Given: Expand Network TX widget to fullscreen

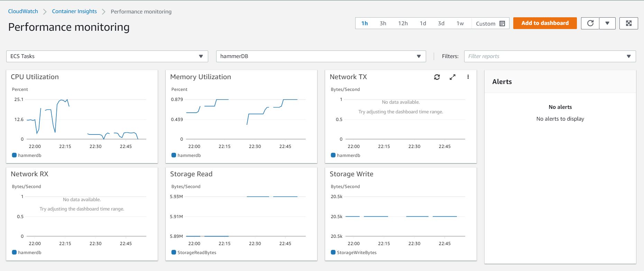Looking at the screenshot, I should tap(452, 77).
